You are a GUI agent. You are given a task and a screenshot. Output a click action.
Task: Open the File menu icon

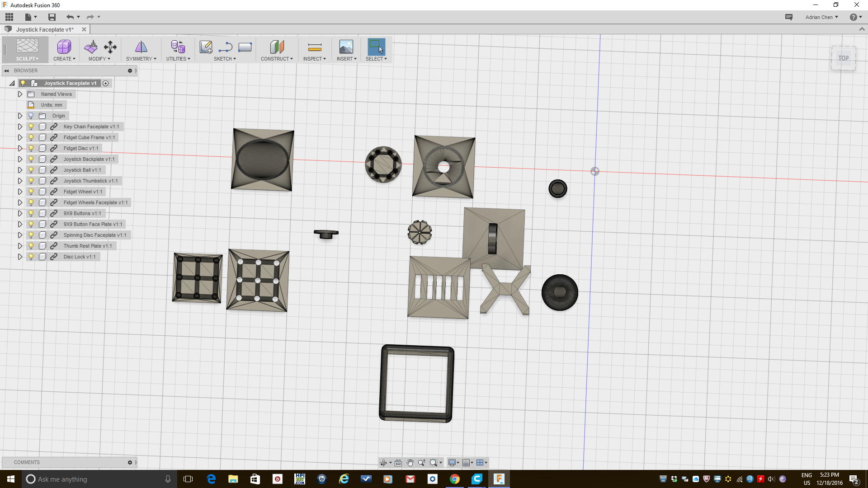30,17
